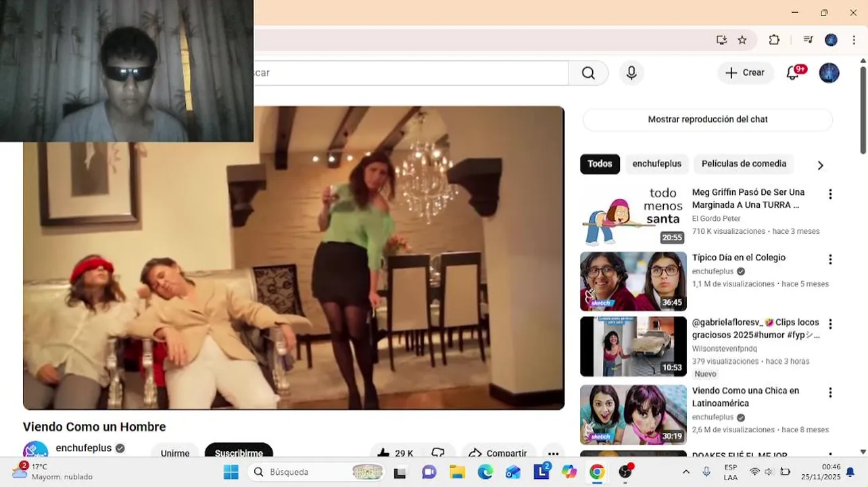Open weather widget 17°C Mayorm. nublado

(52, 471)
